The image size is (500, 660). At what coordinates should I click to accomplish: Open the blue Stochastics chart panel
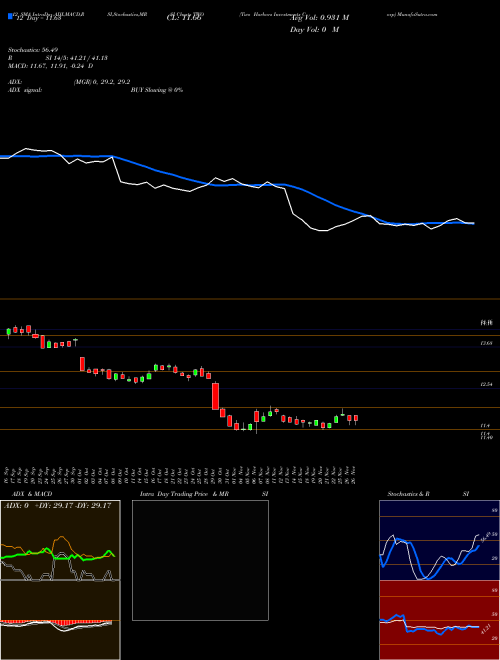[439, 540]
